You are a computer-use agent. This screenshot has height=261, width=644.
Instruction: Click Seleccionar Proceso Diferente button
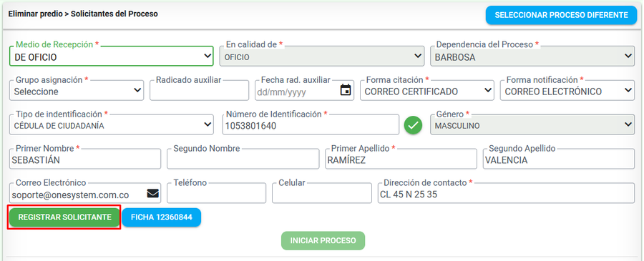pyautogui.click(x=561, y=16)
